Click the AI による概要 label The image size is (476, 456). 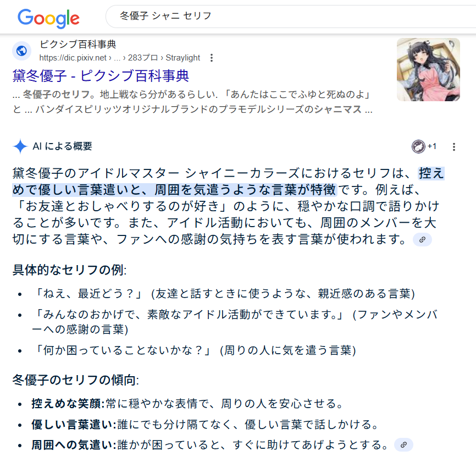tap(62, 146)
